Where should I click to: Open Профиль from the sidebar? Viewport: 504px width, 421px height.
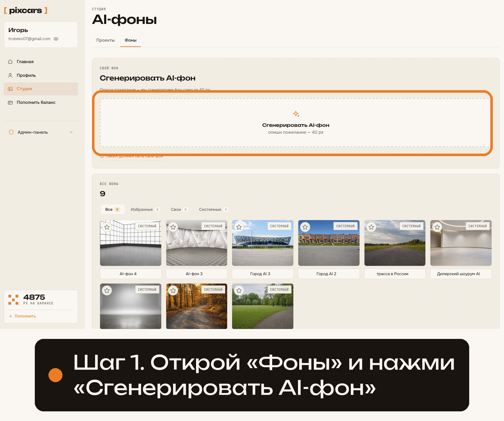[x=41, y=75]
